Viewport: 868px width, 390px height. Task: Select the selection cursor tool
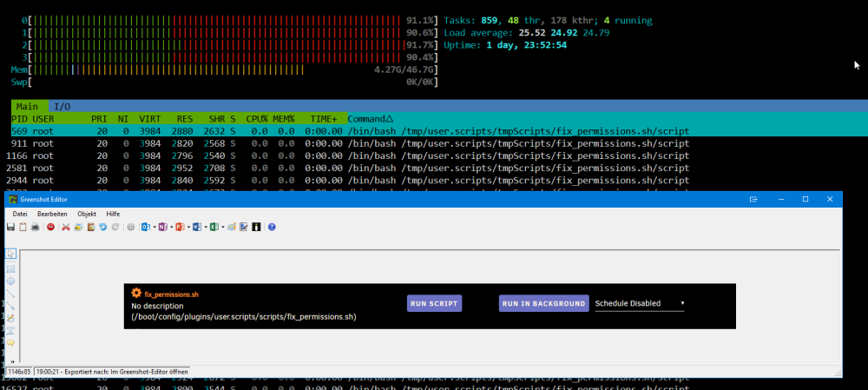10,254
